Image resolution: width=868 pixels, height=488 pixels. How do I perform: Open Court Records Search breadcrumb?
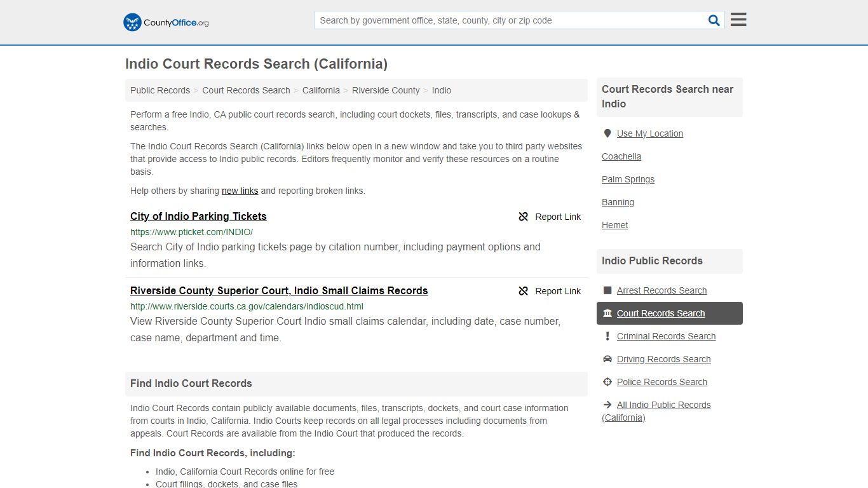coord(246,90)
